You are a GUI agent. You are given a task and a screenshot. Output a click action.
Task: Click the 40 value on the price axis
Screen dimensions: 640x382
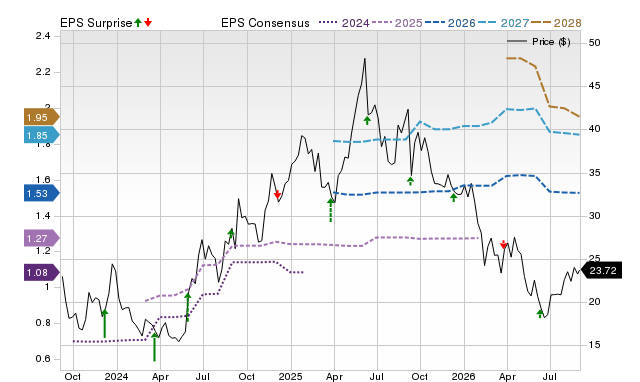click(x=595, y=129)
